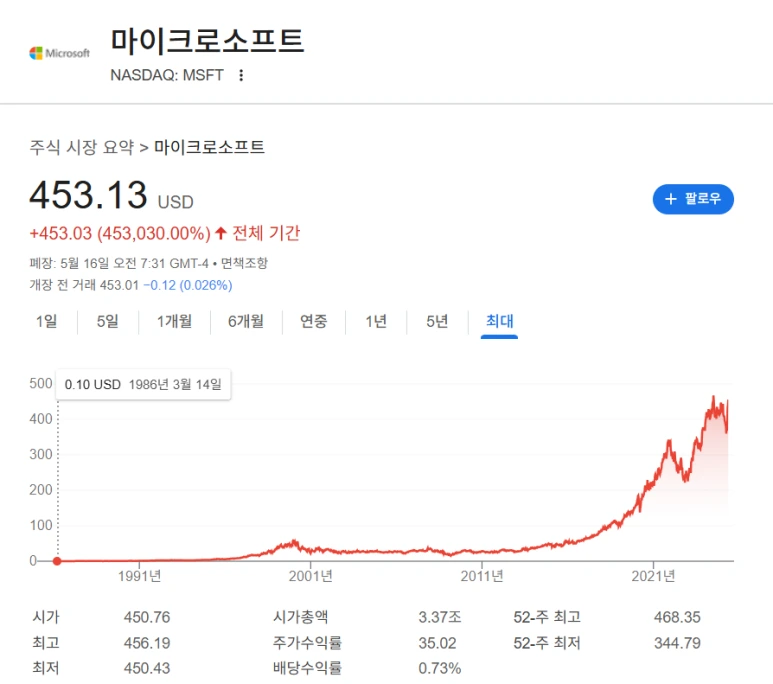Click the 배당수익률 value 0.73%
773x684 pixels.
pyautogui.click(x=440, y=668)
